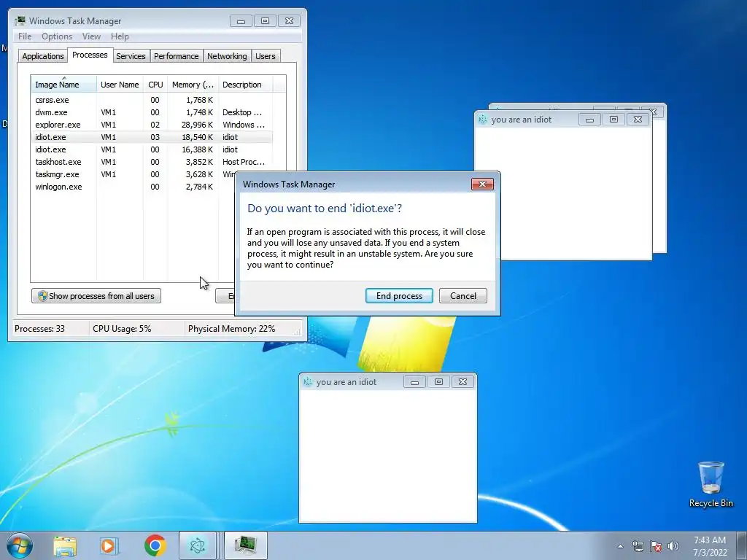Open the Help menu

pos(120,36)
